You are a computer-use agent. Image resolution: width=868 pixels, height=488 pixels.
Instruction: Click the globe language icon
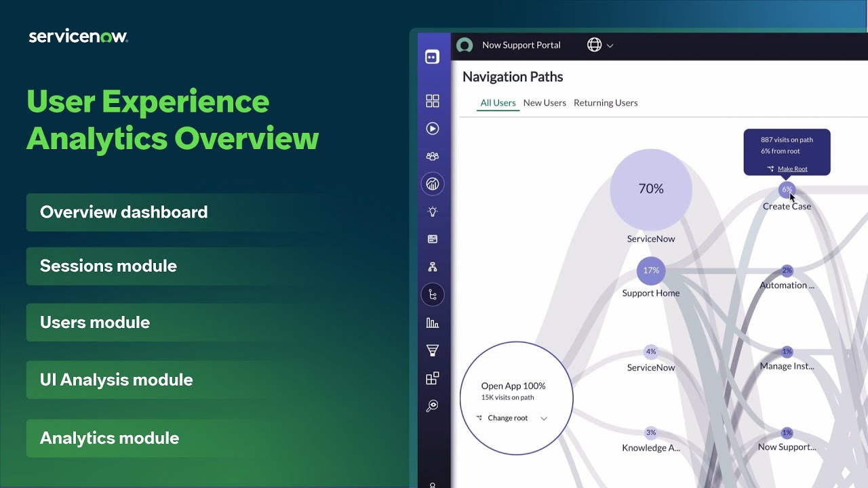[594, 45]
